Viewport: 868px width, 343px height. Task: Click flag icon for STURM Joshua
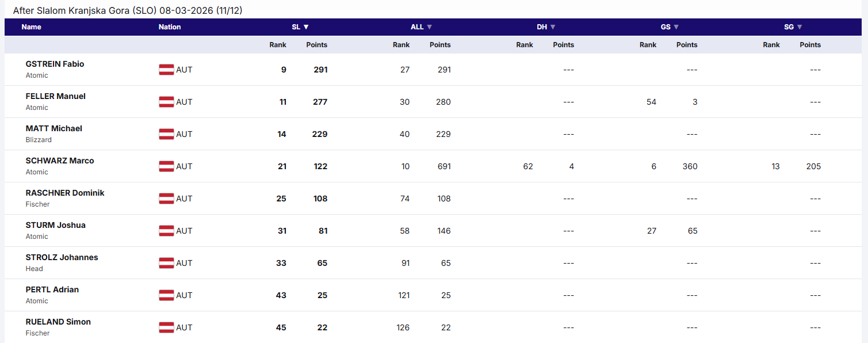click(x=166, y=231)
